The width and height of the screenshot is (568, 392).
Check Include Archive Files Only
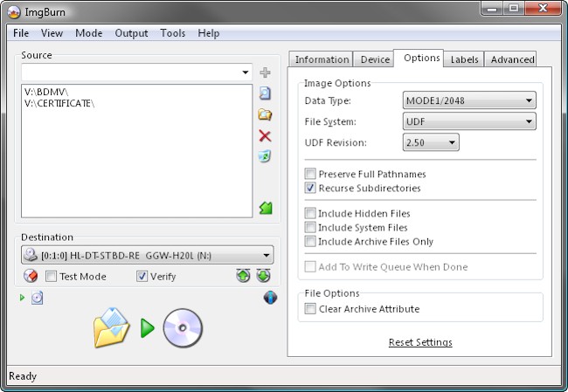click(x=310, y=242)
